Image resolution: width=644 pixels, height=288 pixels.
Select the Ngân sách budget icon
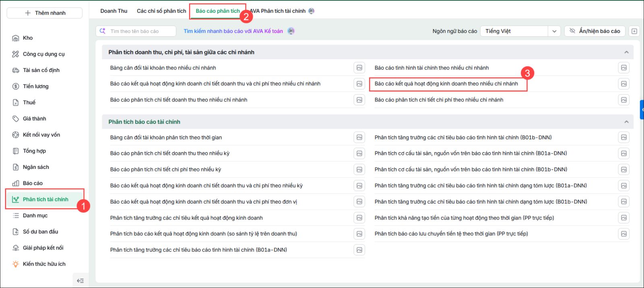[x=16, y=167]
